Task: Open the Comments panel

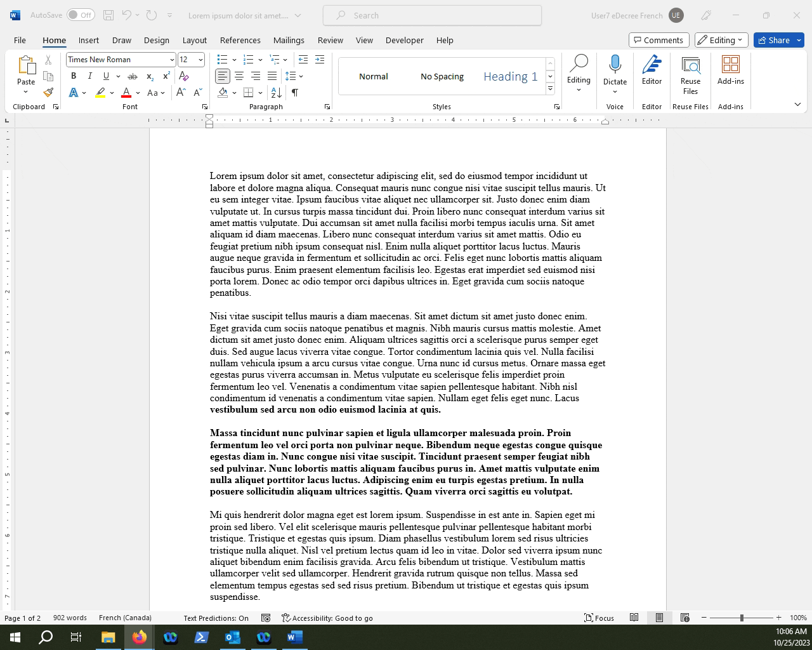Action: [658, 39]
